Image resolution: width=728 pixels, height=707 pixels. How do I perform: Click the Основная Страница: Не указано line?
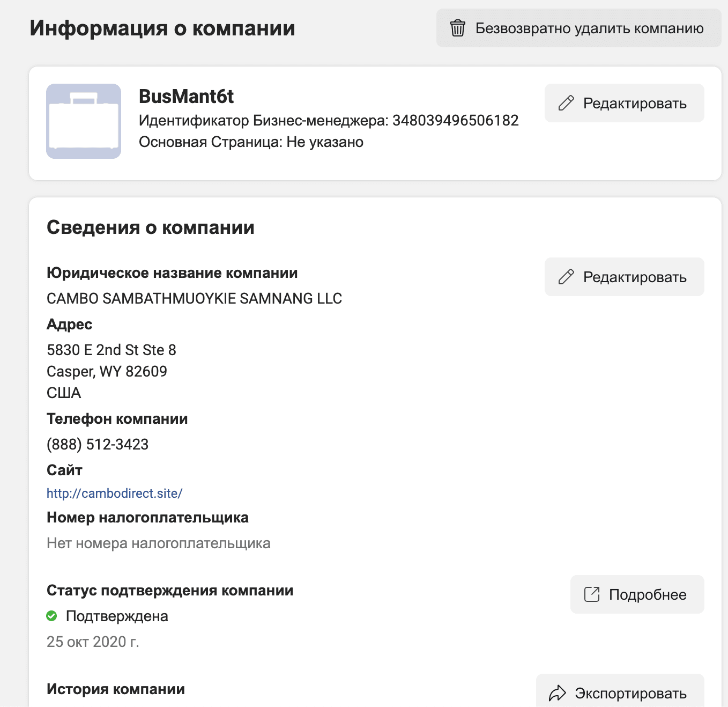(251, 142)
